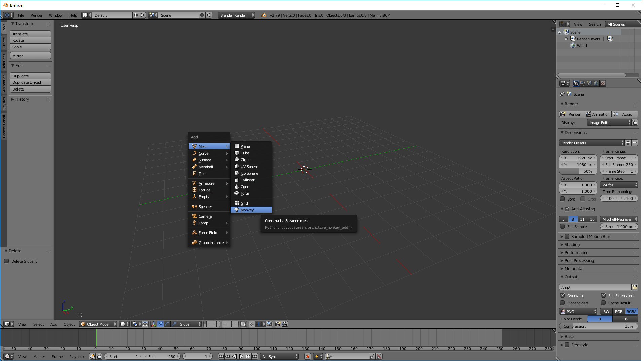Click the resolution percentage 50% slider
644x361 pixels.
[578, 171]
